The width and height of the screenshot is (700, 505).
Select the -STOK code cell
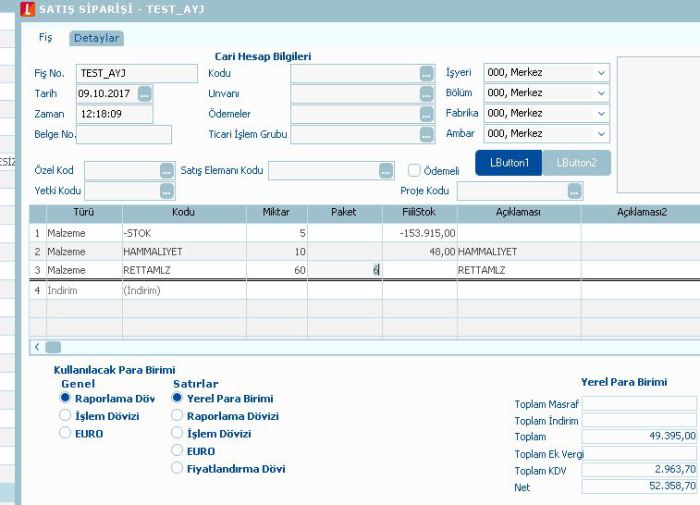pyautogui.click(x=184, y=233)
